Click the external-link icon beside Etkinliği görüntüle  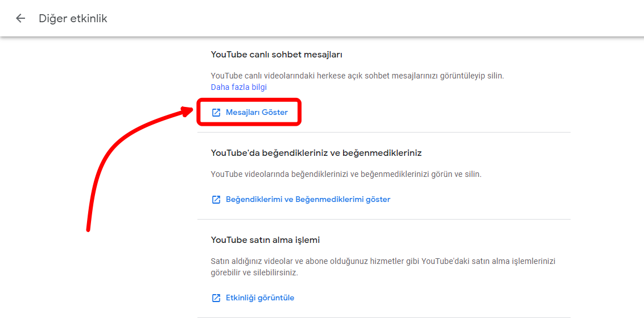pos(216,298)
